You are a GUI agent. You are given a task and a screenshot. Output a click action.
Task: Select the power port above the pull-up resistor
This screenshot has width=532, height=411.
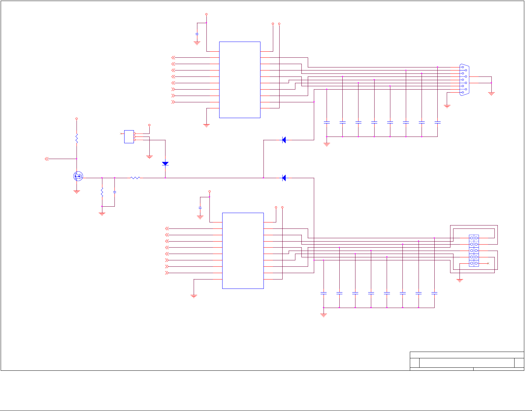pos(77,118)
